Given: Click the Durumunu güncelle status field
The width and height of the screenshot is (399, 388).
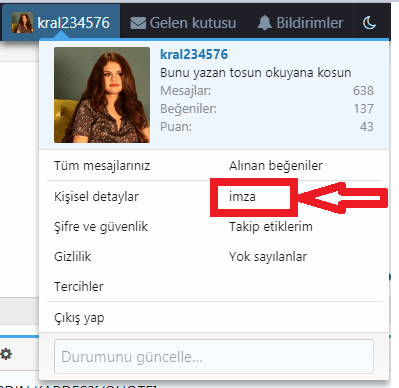Looking at the screenshot, I should point(214,357).
